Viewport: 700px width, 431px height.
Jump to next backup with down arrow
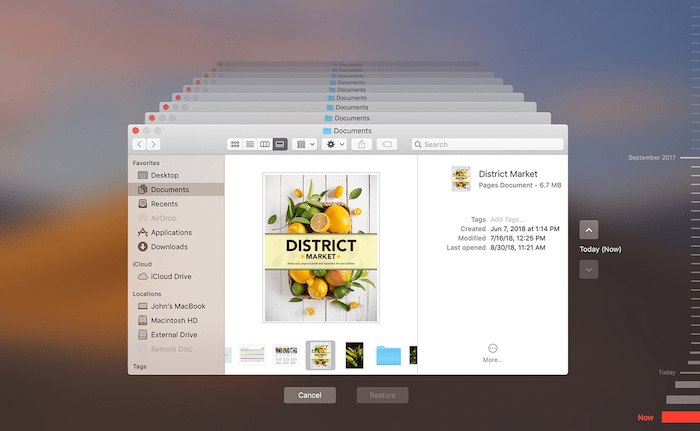pyautogui.click(x=589, y=270)
